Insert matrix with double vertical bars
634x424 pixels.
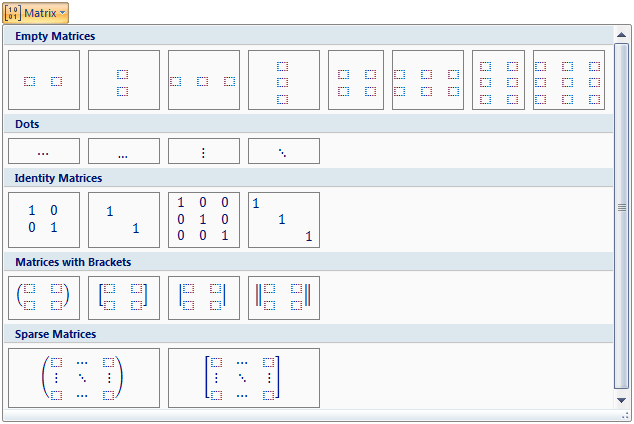point(284,298)
